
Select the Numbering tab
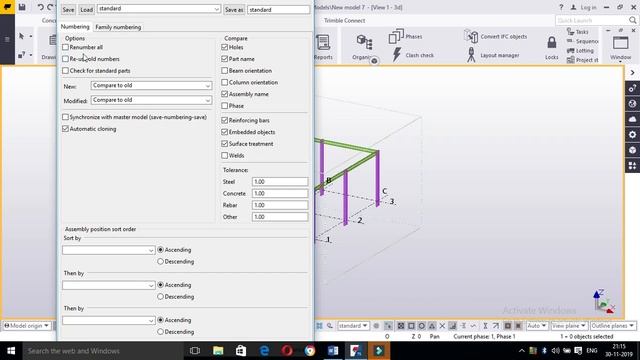75,27
